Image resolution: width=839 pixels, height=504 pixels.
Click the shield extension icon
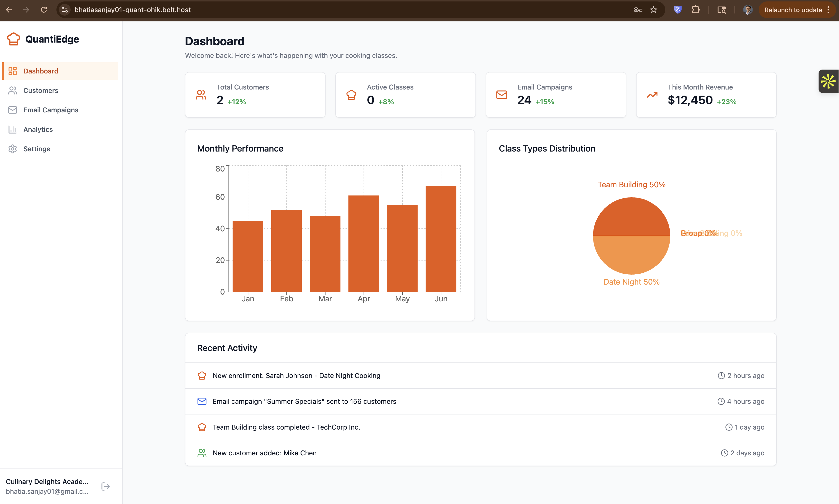[678, 10]
